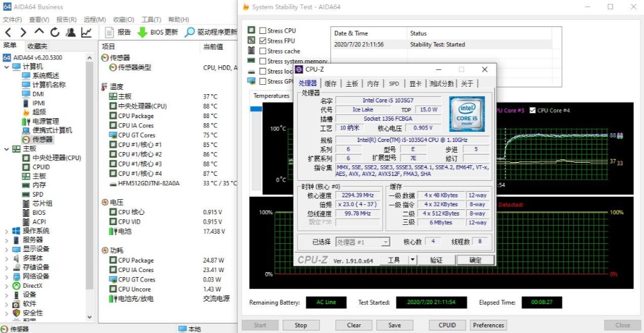This screenshot has height=333, width=644.
Task: Click the Stop button in stability test
Action: pyautogui.click(x=301, y=325)
